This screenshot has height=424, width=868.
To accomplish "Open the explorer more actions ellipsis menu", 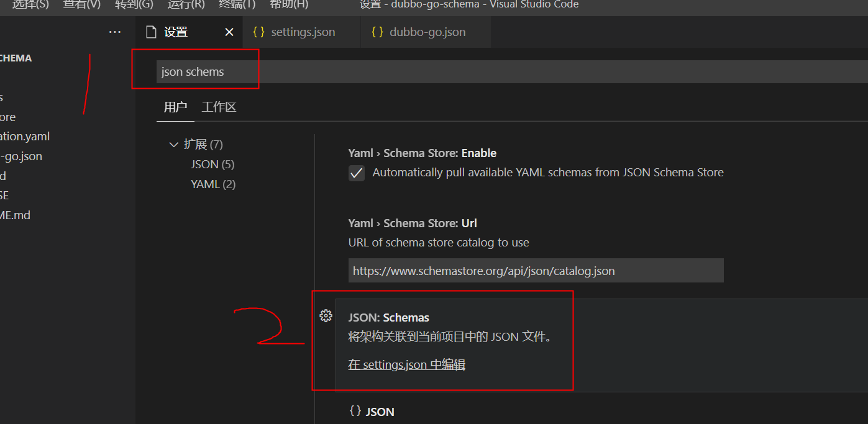I will (x=115, y=32).
